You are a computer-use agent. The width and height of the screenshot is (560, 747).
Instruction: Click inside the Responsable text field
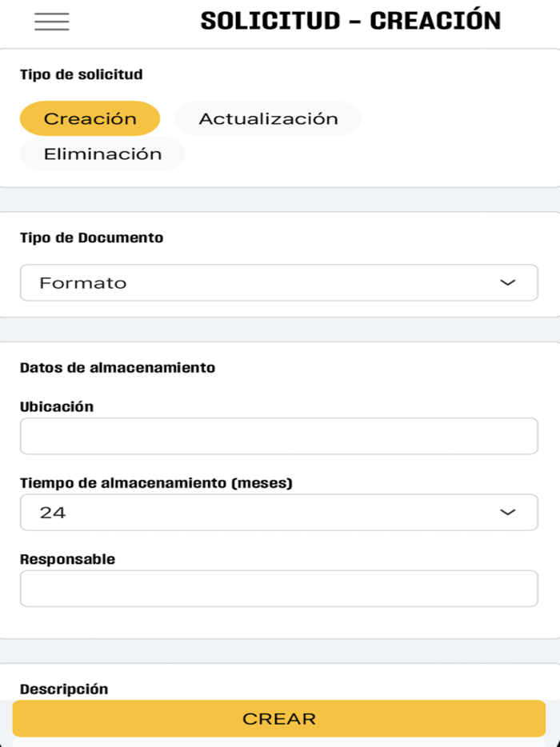[278, 588]
